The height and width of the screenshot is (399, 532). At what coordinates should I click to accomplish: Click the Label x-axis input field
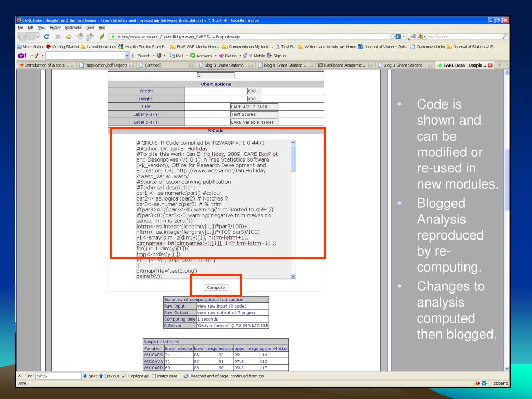click(254, 122)
